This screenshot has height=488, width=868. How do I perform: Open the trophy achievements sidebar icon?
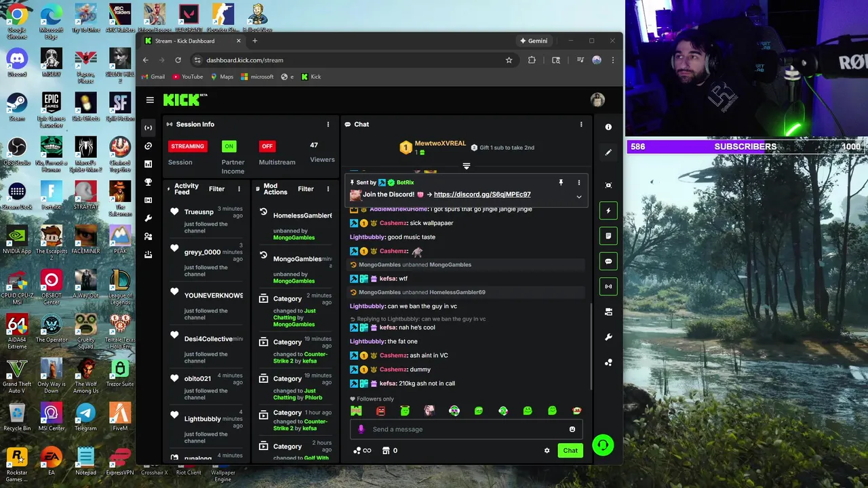(149, 182)
